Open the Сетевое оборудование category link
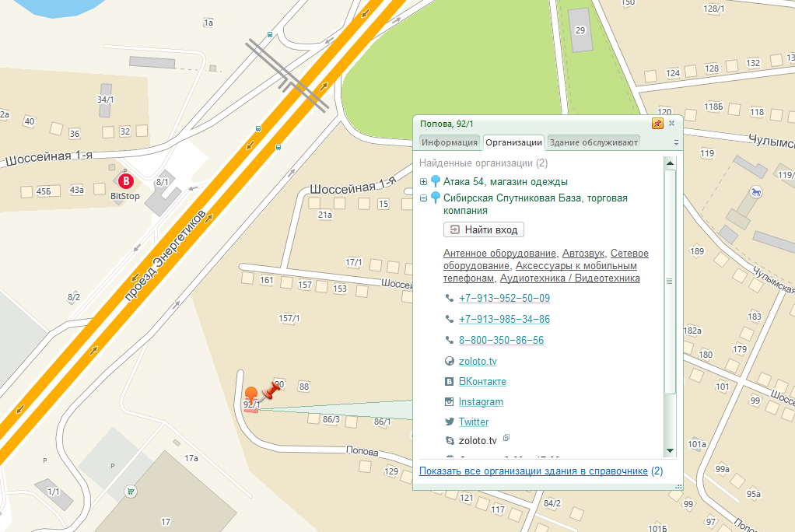This screenshot has height=532, width=795. pos(545,259)
